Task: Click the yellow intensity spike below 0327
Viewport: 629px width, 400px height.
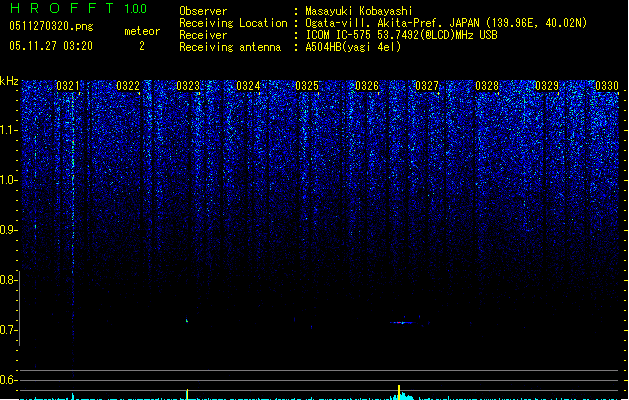Action: click(x=399, y=392)
